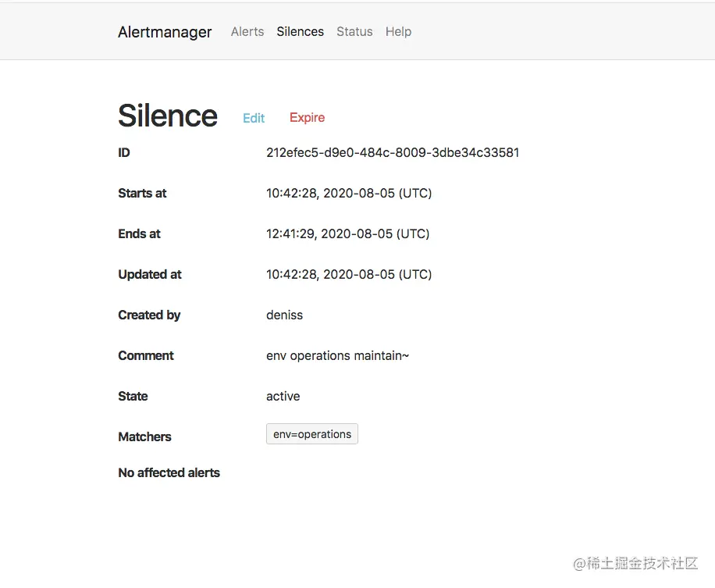
Task: Click the Starts at timestamp
Action: (x=348, y=193)
